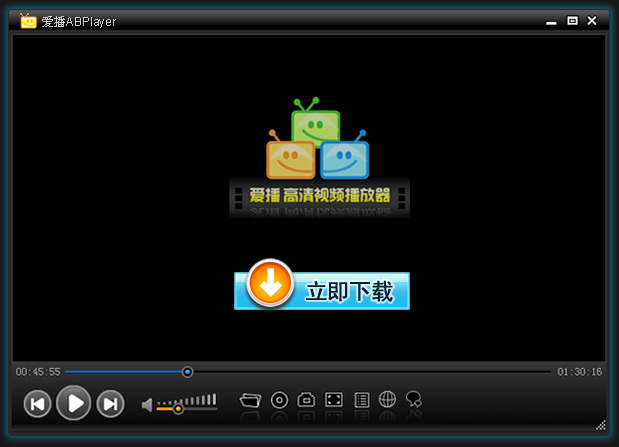Mute audio via the speaker icon

coord(147,405)
